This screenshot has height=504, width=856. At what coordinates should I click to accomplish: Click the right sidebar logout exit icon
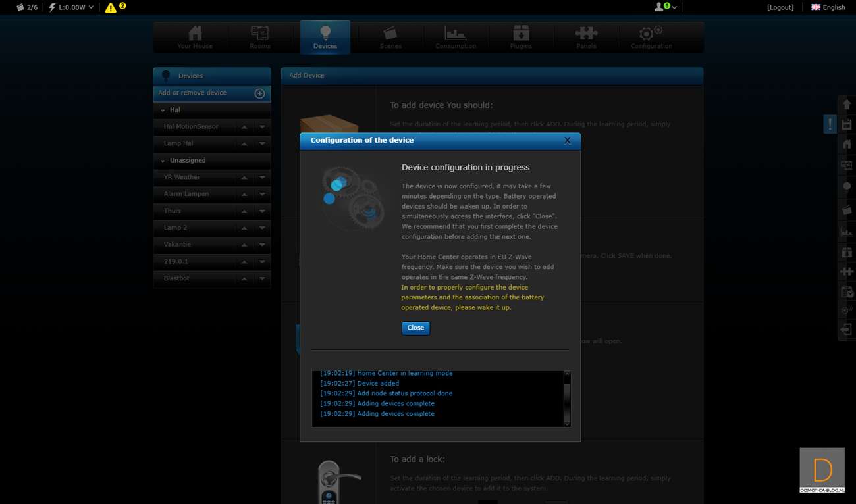click(x=847, y=330)
